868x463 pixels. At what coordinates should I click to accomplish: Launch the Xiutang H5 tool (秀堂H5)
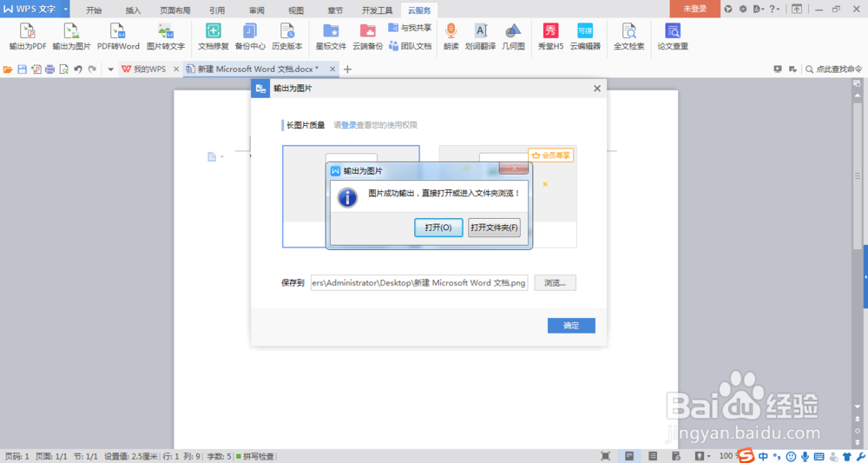(551, 37)
